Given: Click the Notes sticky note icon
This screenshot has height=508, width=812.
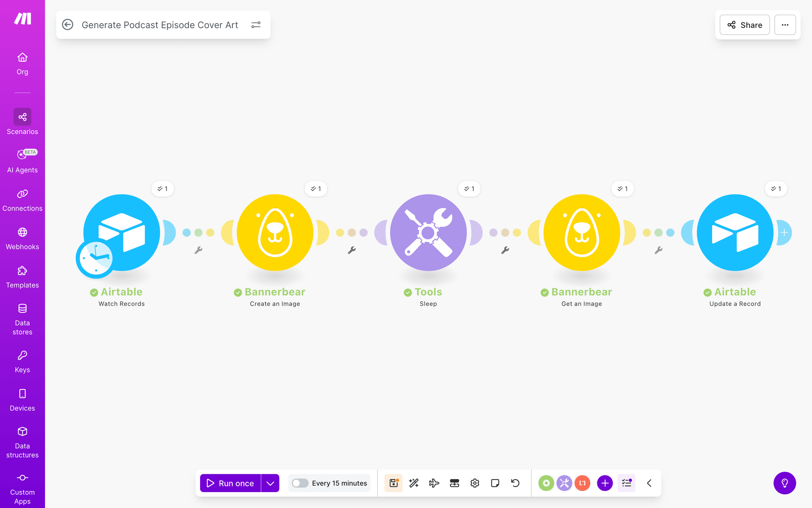Looking at the screenshot, I should [495, 483].
